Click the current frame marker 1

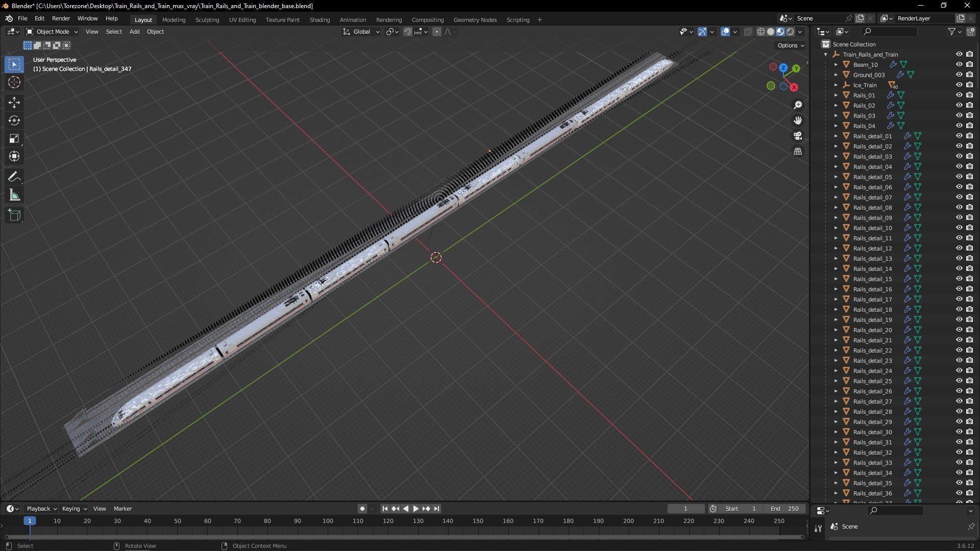click(x=30, y=521)
